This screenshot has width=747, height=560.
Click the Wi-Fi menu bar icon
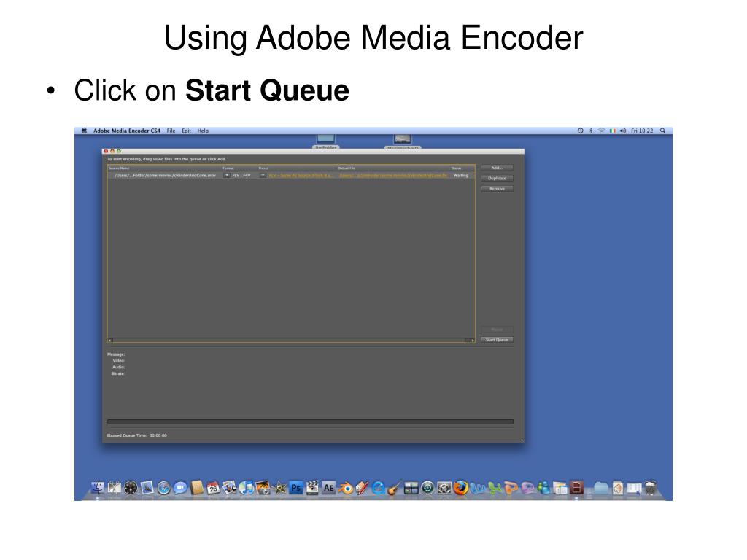pyautogui.click(x=601, y=131)
